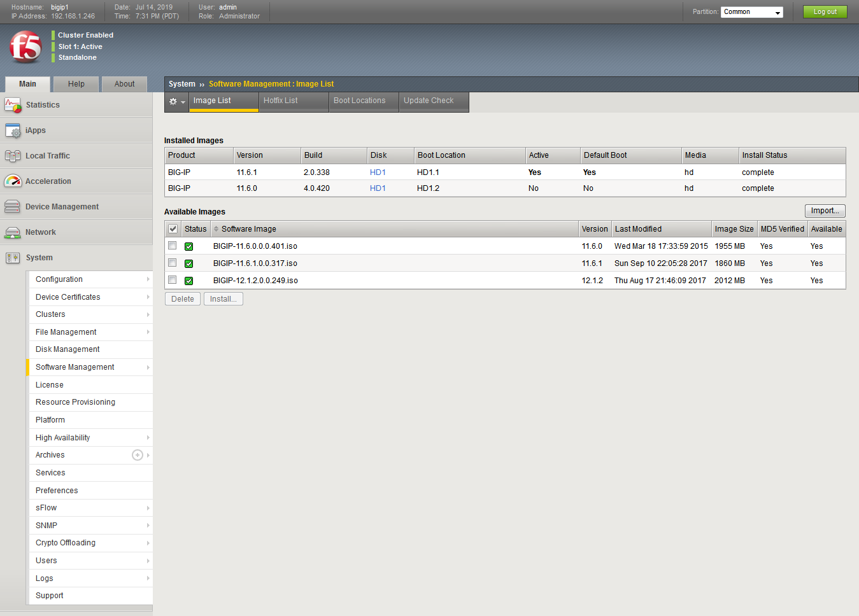This screenshot has width=859, height=616.
Task: Open the Boot Locations tab
Action: click(x=364, y=102)
